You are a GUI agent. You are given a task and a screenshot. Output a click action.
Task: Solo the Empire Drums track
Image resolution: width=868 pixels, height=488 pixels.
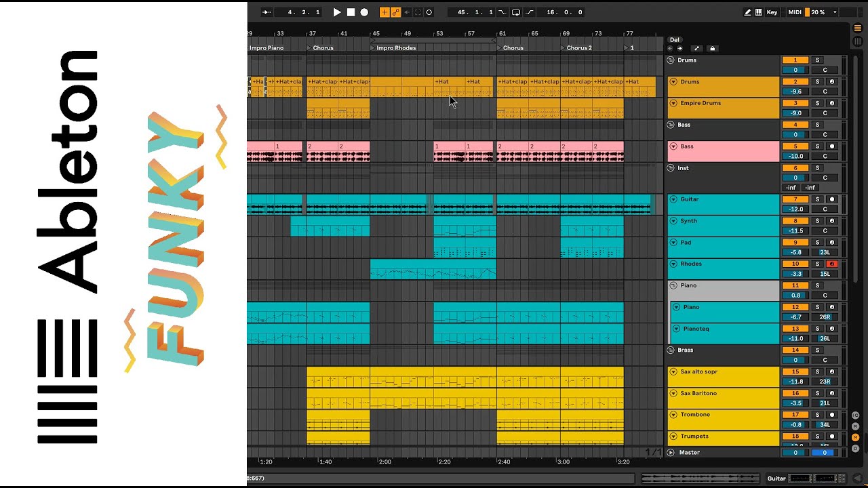pyautogui.click(x=817, y=104)
